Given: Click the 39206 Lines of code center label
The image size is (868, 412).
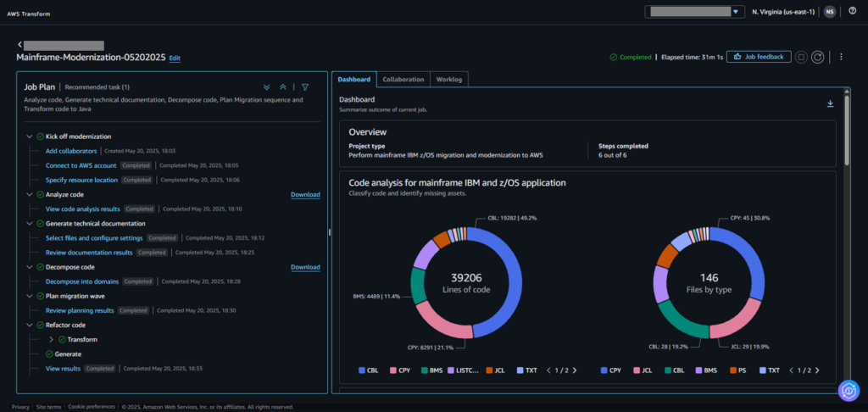Looking at the screenshot, I should click(x=466, y=281).
